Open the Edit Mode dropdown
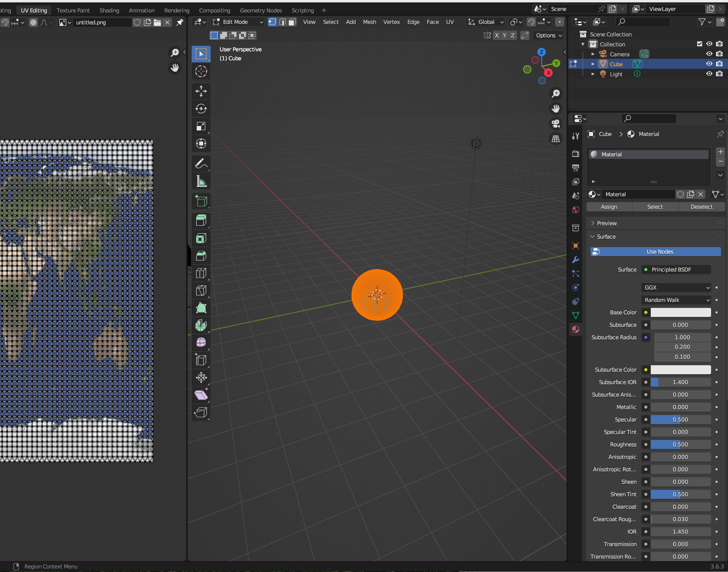This screenshot has width=728, height=572. (x=238, y=22)
